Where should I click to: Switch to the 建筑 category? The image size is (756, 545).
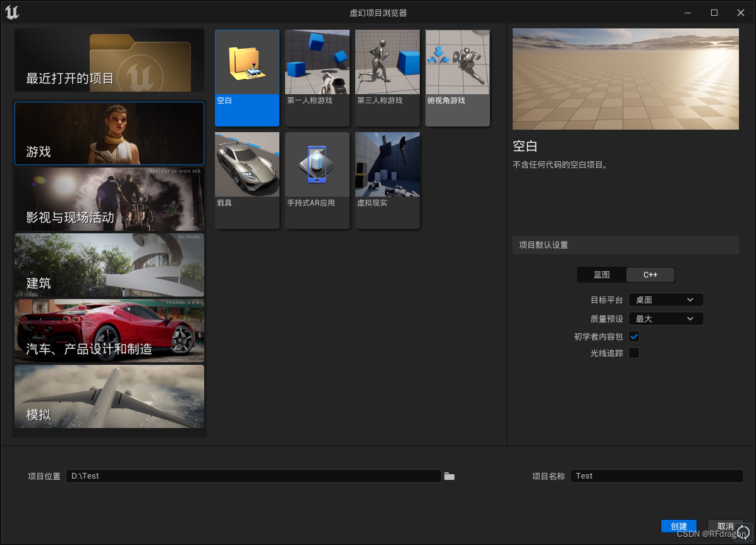(108, 265)
